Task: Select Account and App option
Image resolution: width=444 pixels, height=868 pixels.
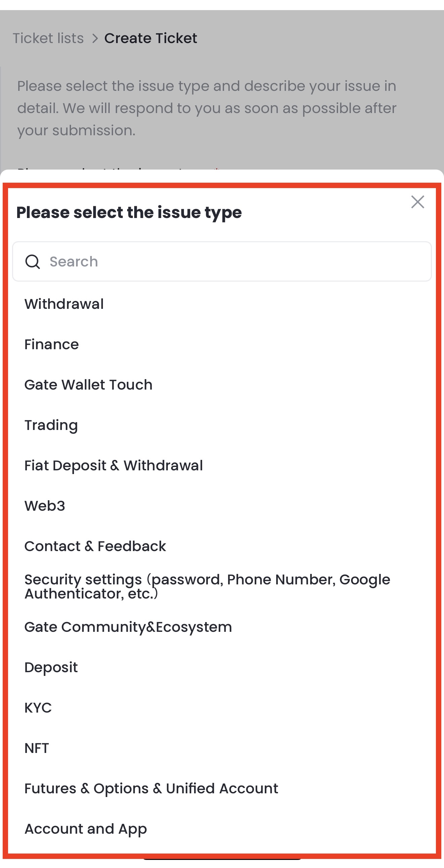Action: click(x=85, y=829)
